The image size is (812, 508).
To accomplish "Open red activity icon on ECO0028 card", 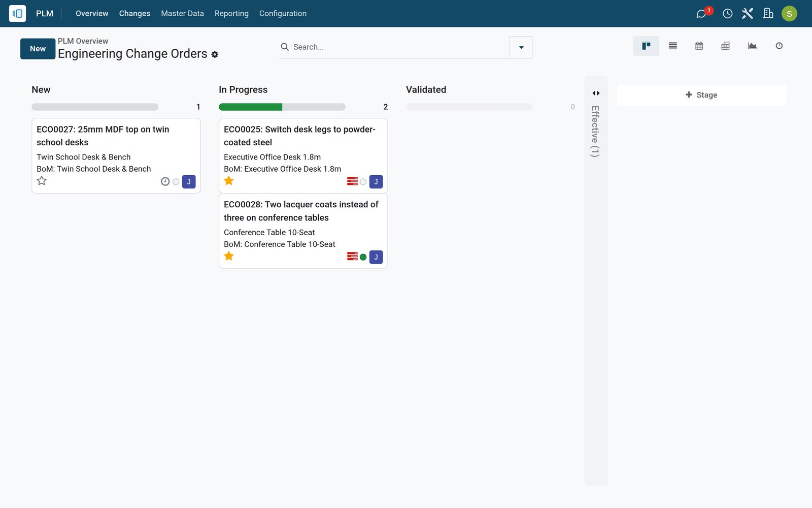I will pyautogui.click(x=352, y=257).
